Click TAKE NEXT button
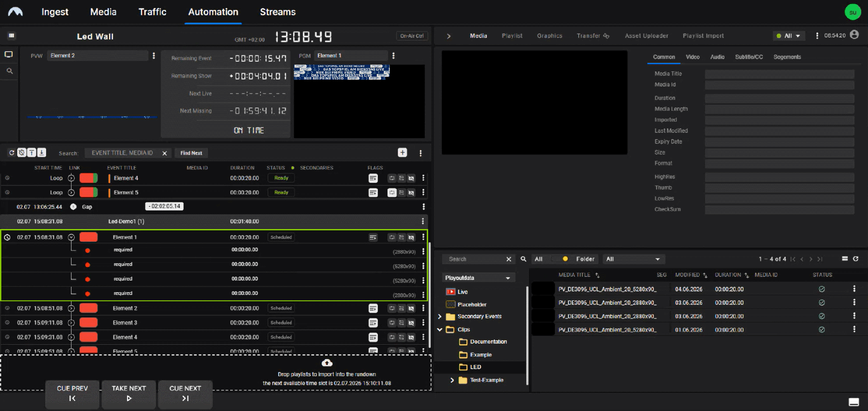This screenshot has width=868, height=411. (x=129, y=394)
